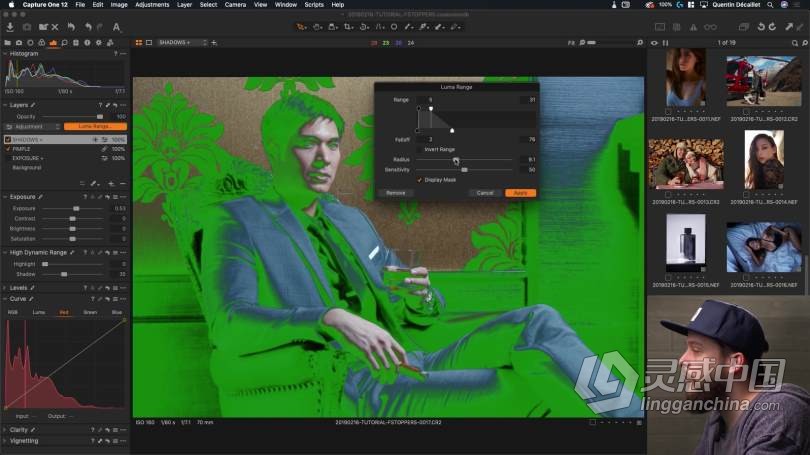
Task: Select the Background layer
Action: tap(65, 168)
